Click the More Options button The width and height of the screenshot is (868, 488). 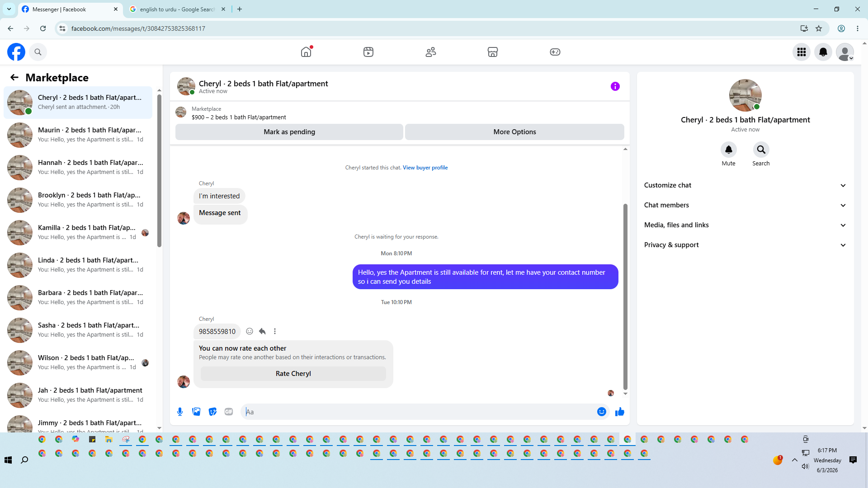click(514, 132)
